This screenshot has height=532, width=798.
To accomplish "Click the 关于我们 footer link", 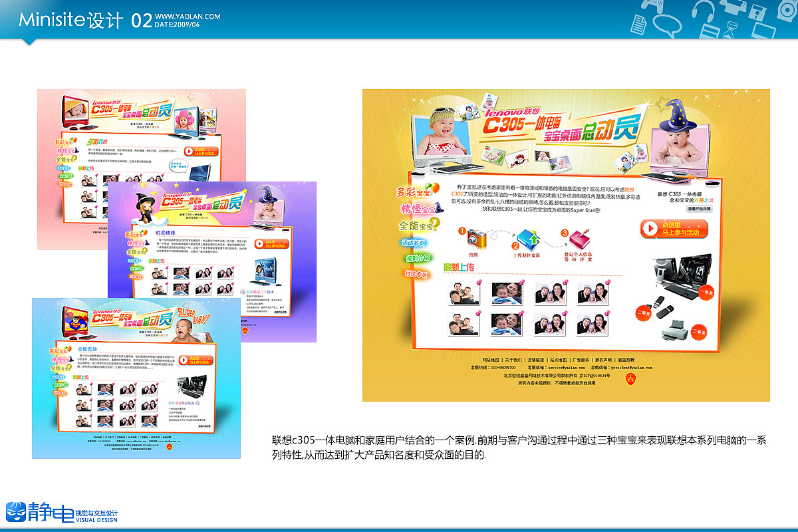I will pos(512,358).
